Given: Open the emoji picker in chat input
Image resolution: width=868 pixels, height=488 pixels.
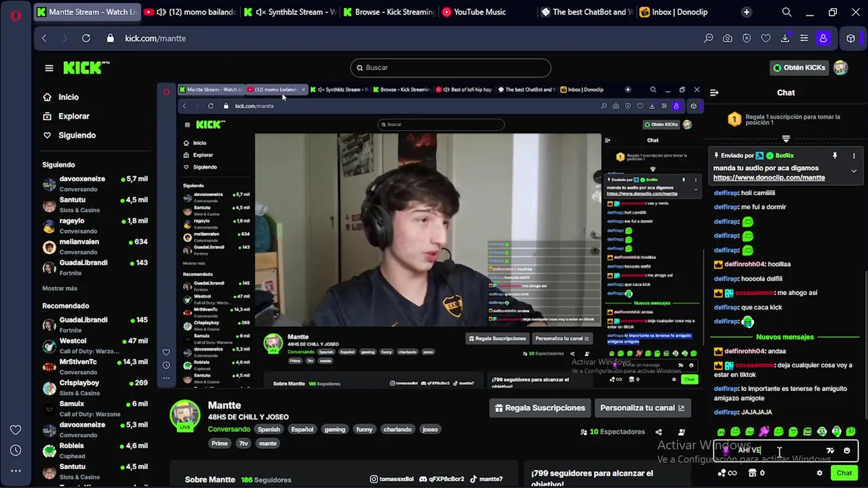Looking at the screenshot, I should (x=846, y=451).
